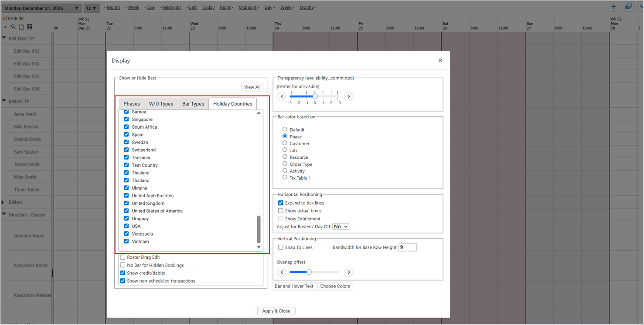The width and height of the screenshot is (644, 325).
Task: Uncheck the Vietnam checkbox
Action: pyautogui.click(x=126, y=241)
